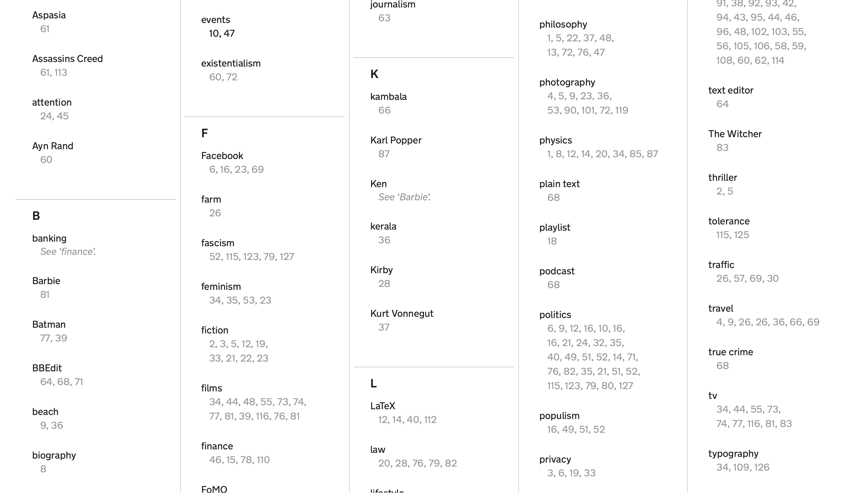Open page 18 under playlist

[552, 241]
